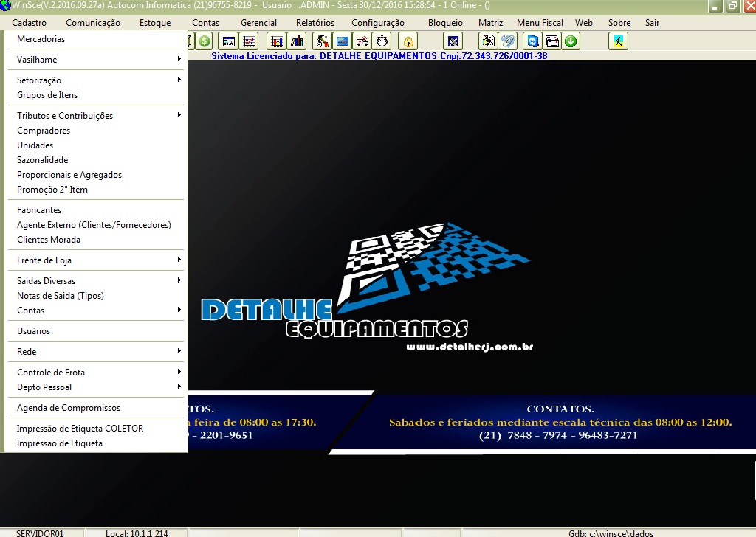Viewport: 756px width, 537px height.
Task: Click the stacked windows toolbar icon
Action: (552, 41)
